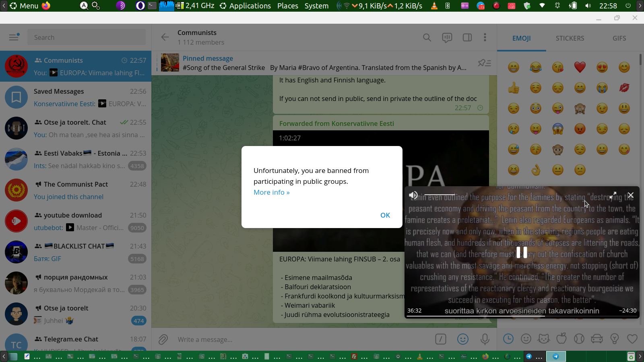Open Forwarded from Konservatiivne Eesti source
This screenshot has height=362, width=644.
(336, 123)
